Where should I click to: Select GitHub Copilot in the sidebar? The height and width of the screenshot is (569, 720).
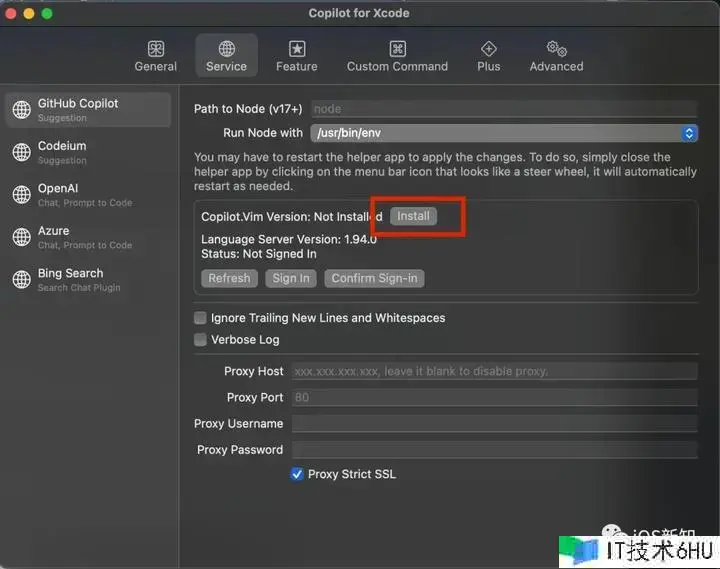[88, 110]
